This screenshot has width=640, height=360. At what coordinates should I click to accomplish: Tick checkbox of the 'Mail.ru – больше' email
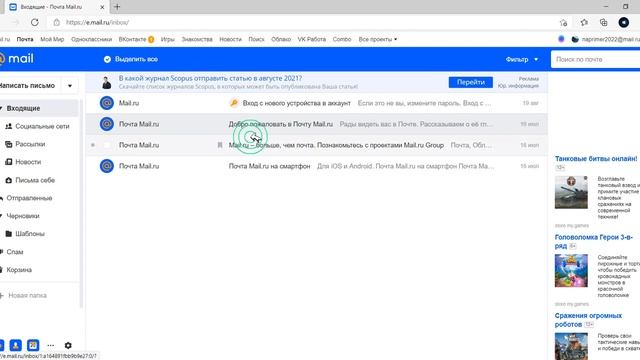pos(107,145)
